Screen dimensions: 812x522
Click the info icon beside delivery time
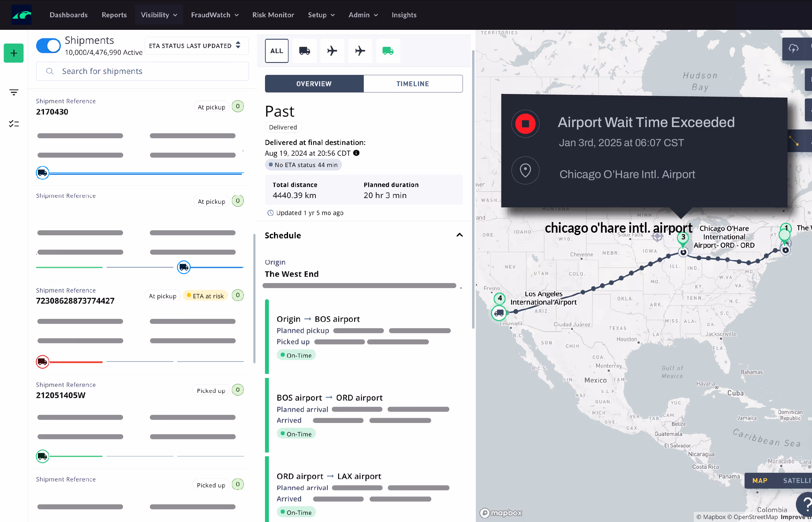click(x=356, y=153)
